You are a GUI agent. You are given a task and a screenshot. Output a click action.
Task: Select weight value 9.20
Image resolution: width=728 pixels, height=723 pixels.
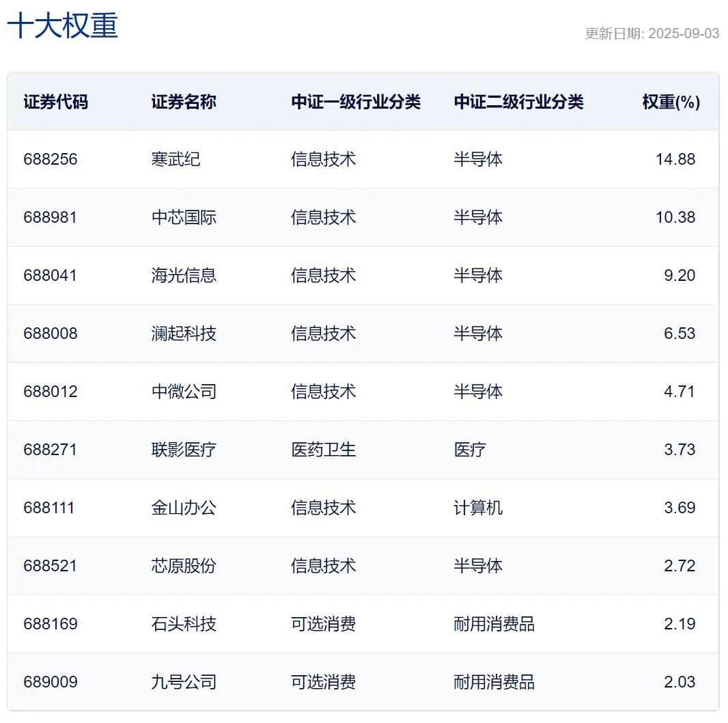[x=680, y=275]
